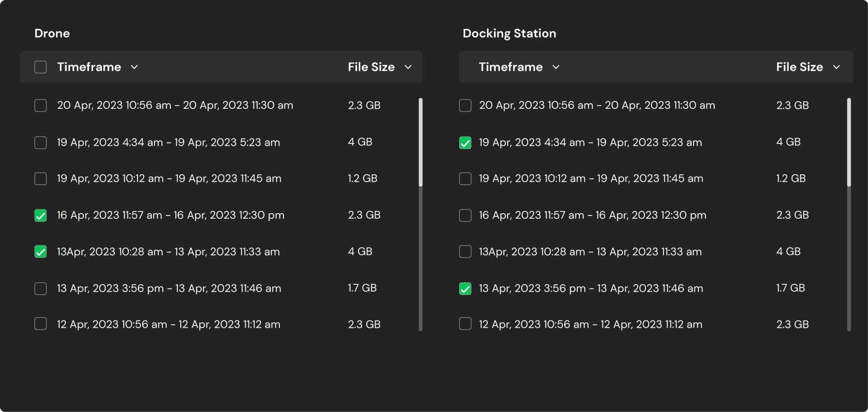Click the Drone section title

52,33
